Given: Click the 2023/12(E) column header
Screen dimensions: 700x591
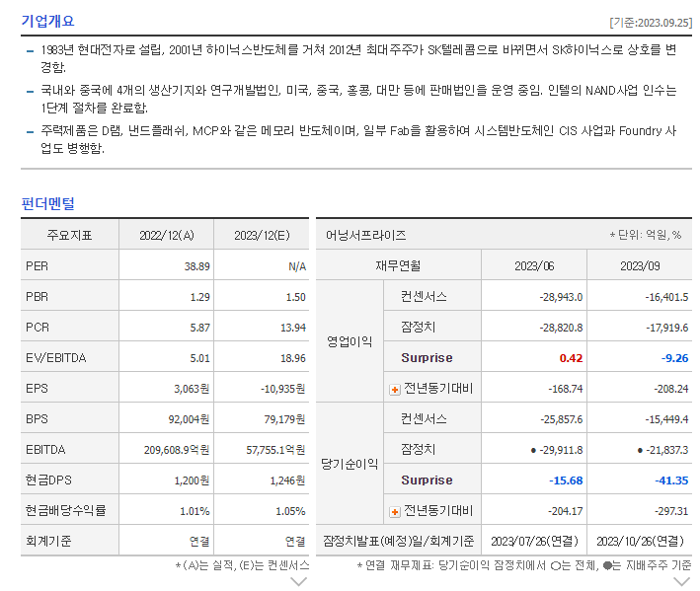Looking at the screenshot, I should [x=262, y=235].
